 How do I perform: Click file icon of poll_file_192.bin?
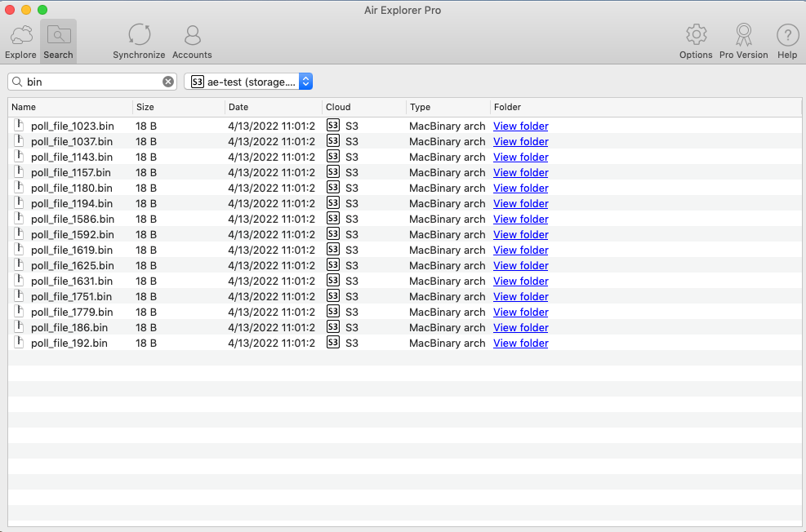(x=19, y=343)
